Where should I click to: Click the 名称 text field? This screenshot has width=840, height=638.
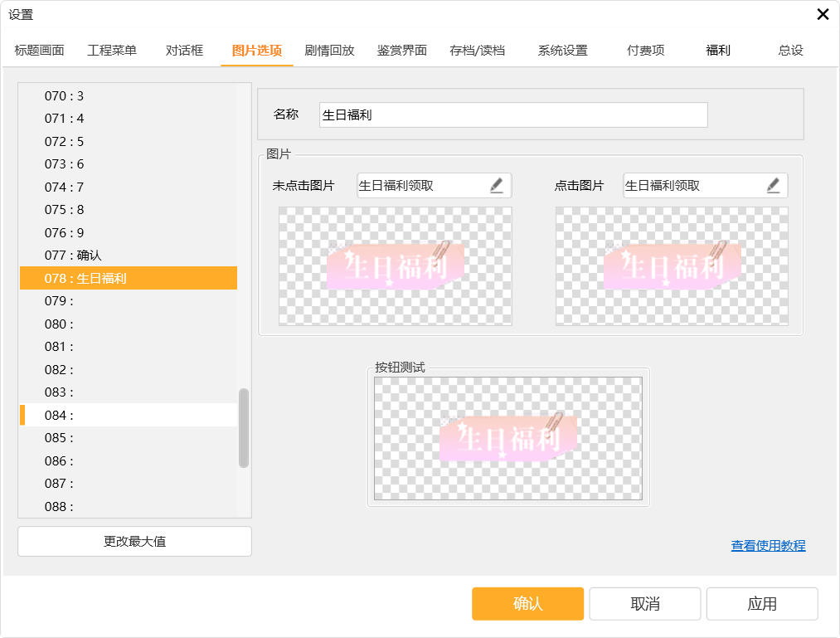[512, 115]
